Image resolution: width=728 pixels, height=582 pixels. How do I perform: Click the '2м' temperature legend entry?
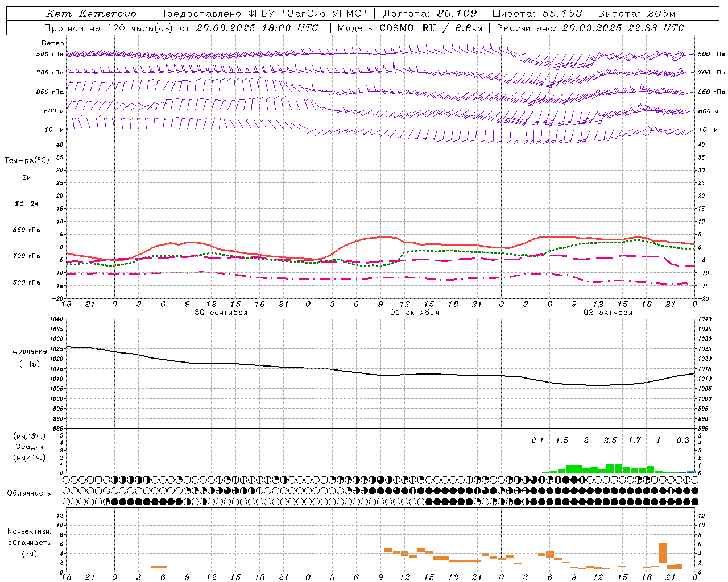click(27, 178)
